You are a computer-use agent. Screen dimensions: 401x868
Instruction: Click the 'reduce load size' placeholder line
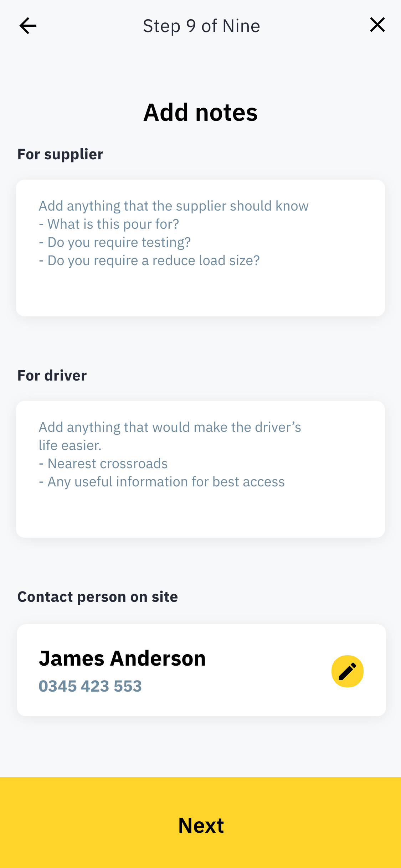pos(149,260)
